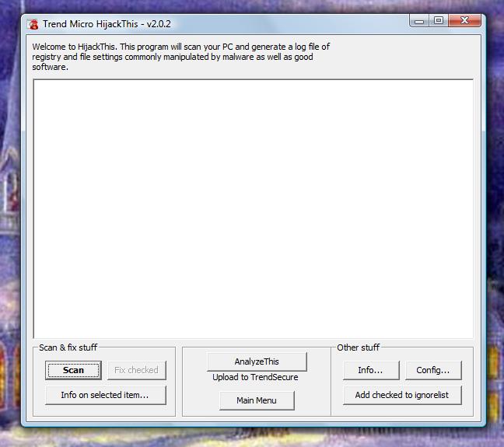Click the disabled Fix checked button
This screenshot has height=447, width=504.
[x=137, y=370]
